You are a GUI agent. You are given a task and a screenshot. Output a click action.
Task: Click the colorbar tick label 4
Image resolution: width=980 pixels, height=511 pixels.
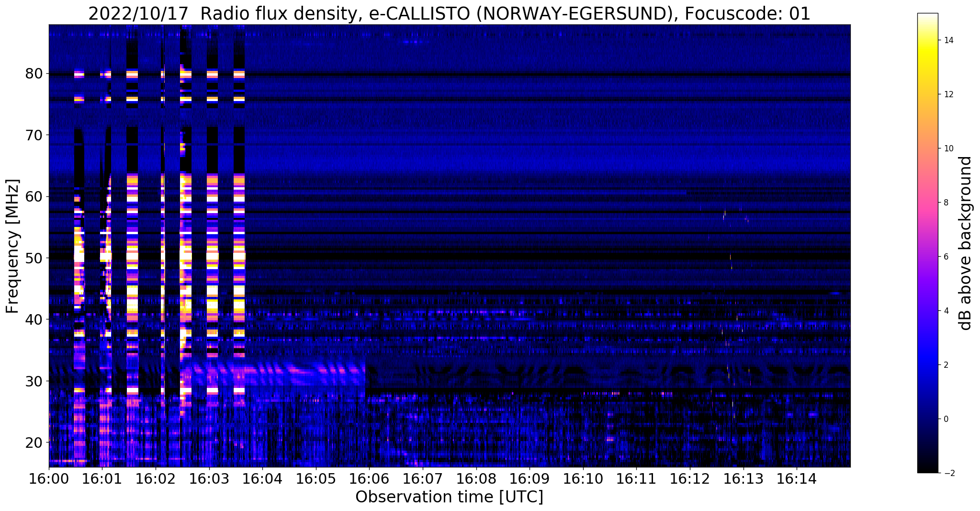[945, 311]
